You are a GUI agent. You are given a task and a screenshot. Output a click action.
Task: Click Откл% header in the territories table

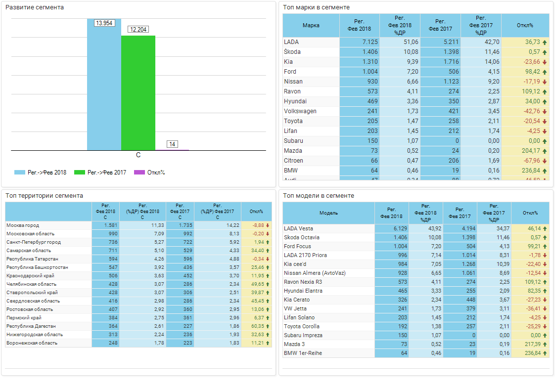click(x=256, y=212)
